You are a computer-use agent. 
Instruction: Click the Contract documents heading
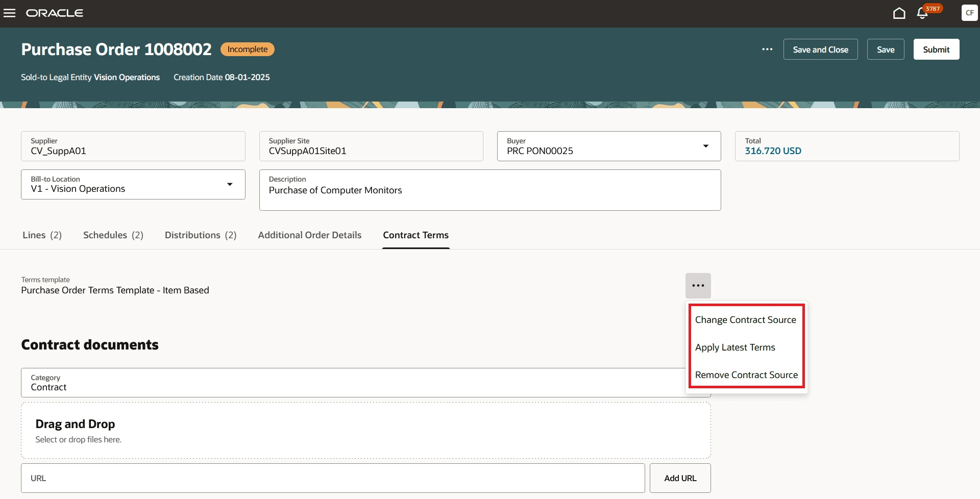[90, 345]
